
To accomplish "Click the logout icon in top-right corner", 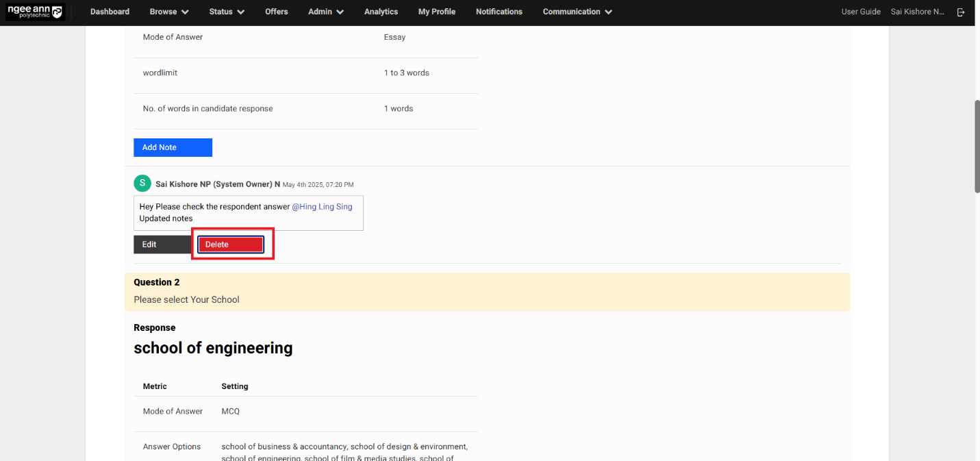I will (961, 12).
